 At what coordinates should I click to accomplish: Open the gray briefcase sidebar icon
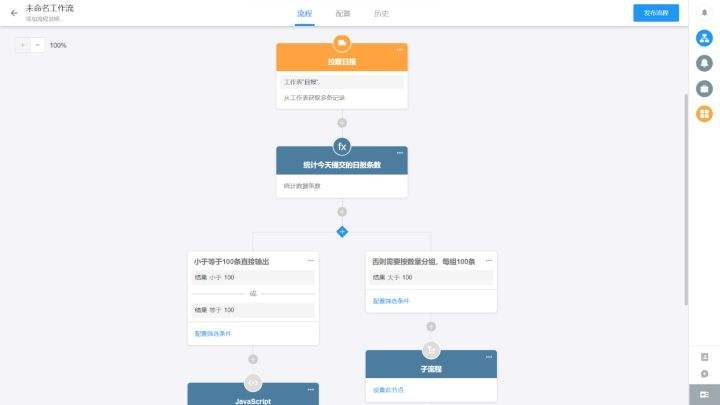(x=704, y=88)
